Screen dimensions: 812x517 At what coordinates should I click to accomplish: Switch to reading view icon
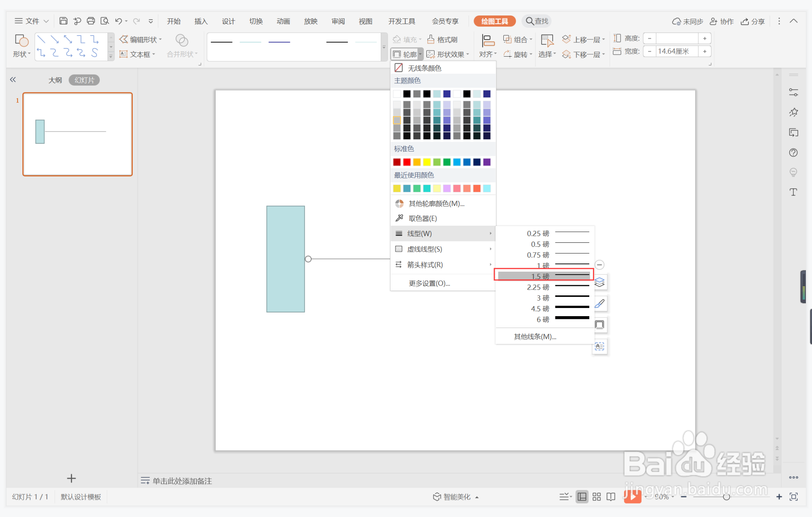pos(611,497)
